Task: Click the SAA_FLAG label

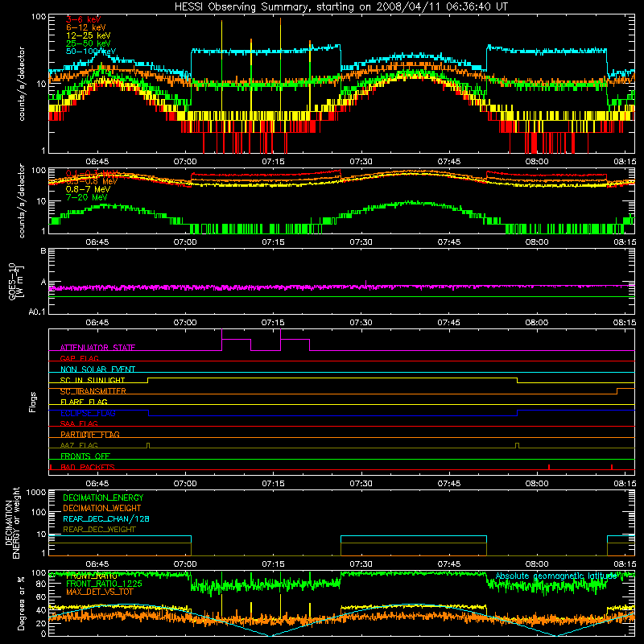Action: [x=79, y=423]
